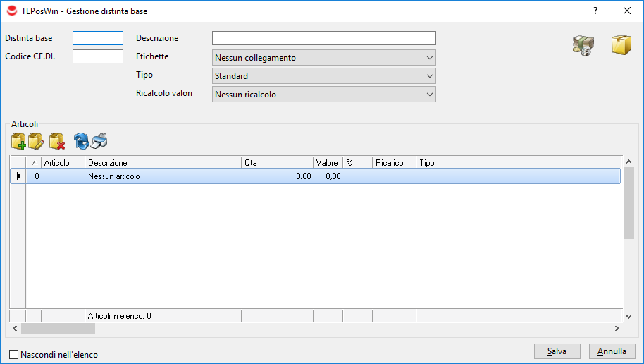Click the delete article red-X icon
This screenshot has height=364, width=644.
coord(57,140)
